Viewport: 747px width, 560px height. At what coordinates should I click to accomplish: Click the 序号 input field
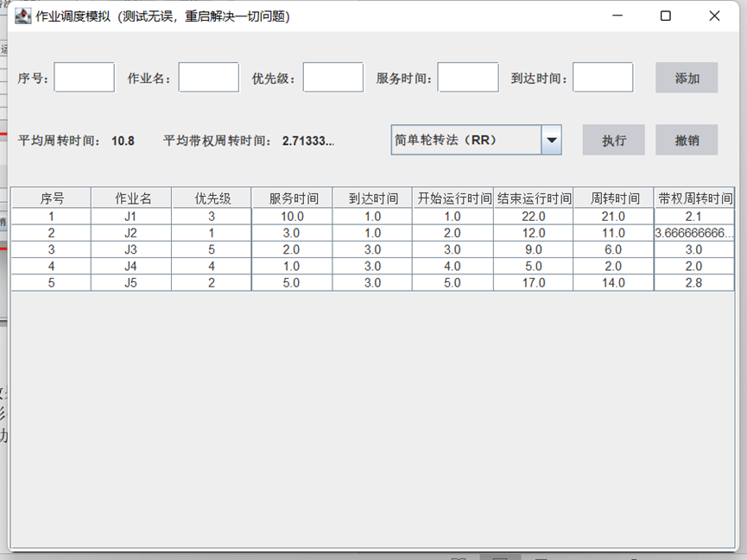[84, 77]
